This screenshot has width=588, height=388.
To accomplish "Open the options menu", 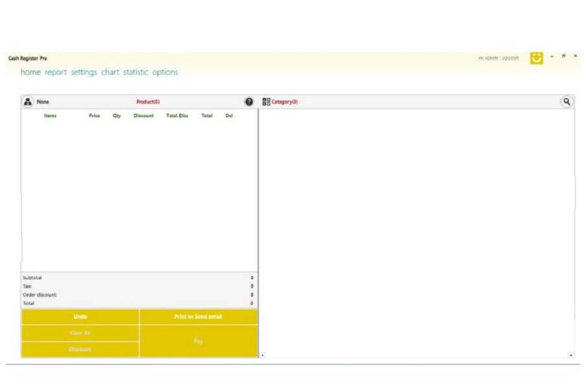I will coord(166,72).
